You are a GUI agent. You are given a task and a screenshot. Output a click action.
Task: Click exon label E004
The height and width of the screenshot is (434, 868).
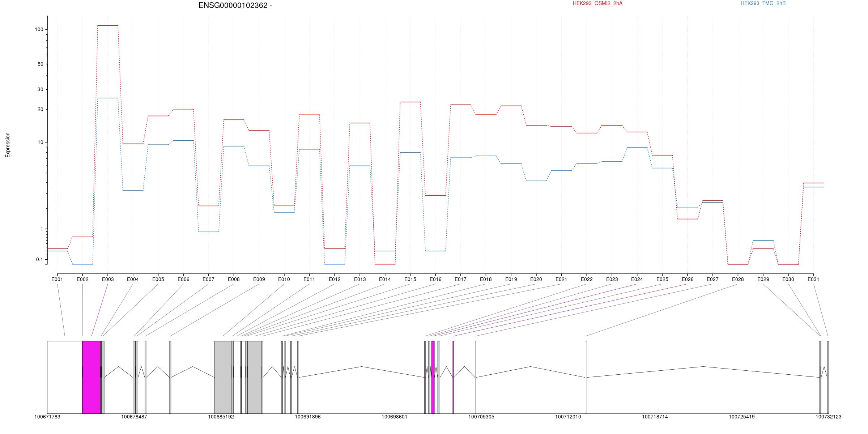tap(133, 280)
